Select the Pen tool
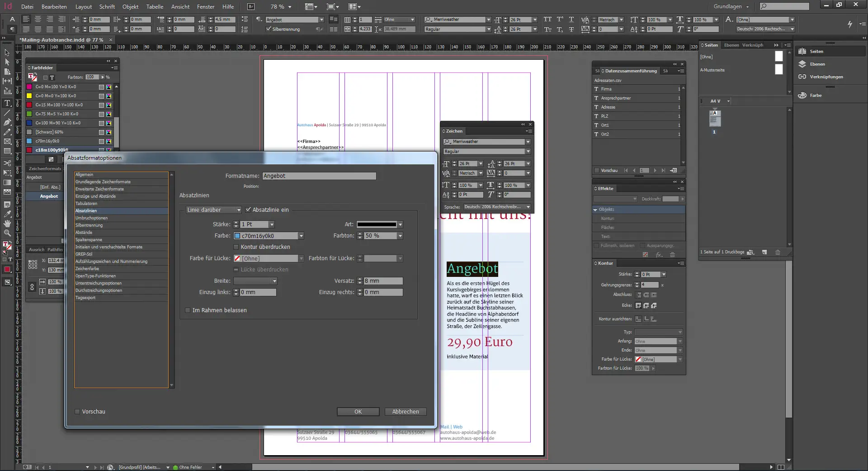The height and width of the screenshot is (471, 868). coord(7,122)
